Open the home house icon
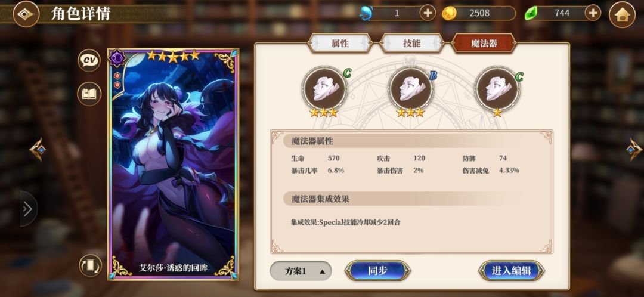Screen dimensions: 644x297 coord(622,15)
